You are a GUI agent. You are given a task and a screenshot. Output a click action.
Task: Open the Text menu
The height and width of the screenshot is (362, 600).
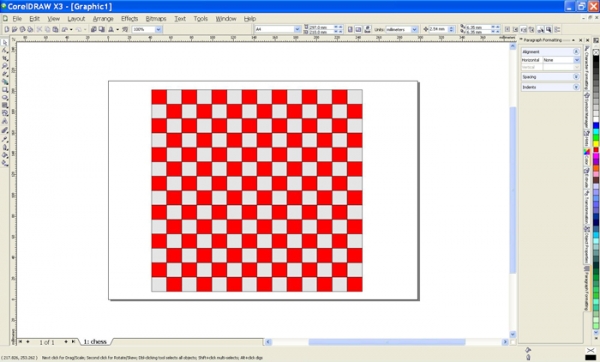pyautogui.click(x=180, y=18)
